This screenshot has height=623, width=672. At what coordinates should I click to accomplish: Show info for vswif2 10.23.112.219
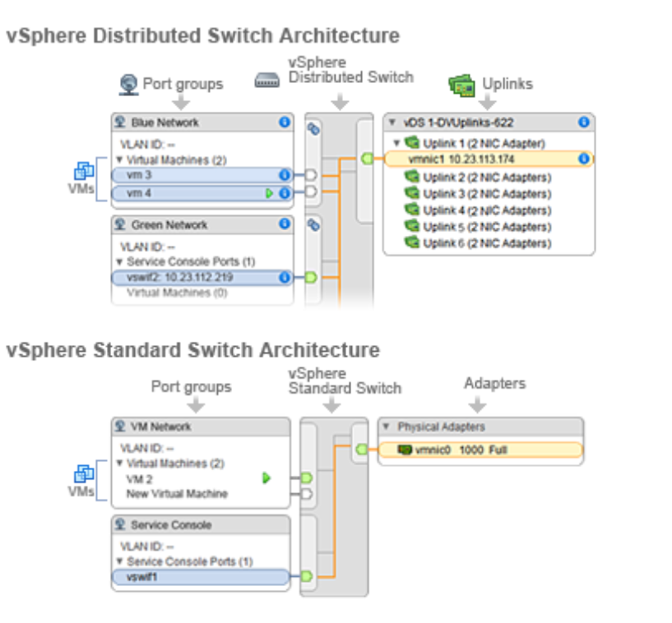[x=284, y=278]
